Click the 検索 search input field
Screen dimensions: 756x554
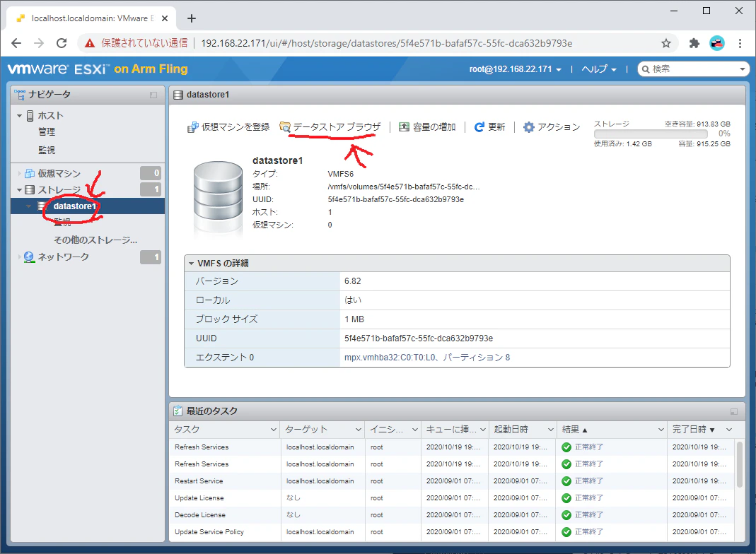coord(694,69)
